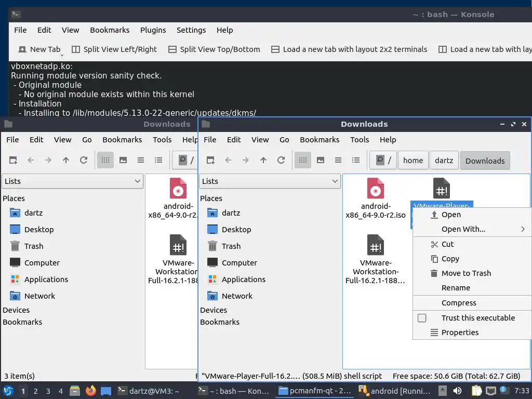This screenshot has height=399, width=532.
Task: Go forward in front Downloads window
Action: [x=246, y=160]
